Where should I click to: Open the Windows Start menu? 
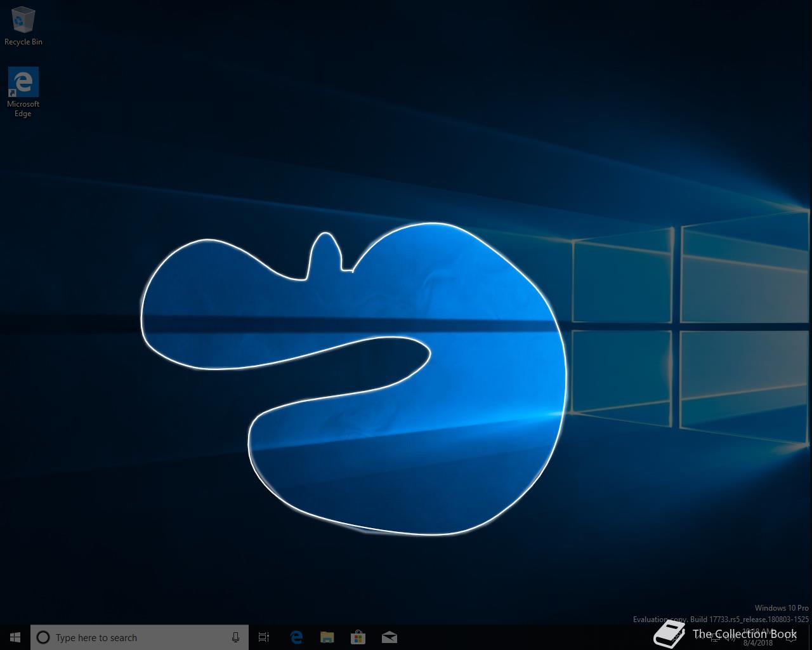(x=15, y=637)
